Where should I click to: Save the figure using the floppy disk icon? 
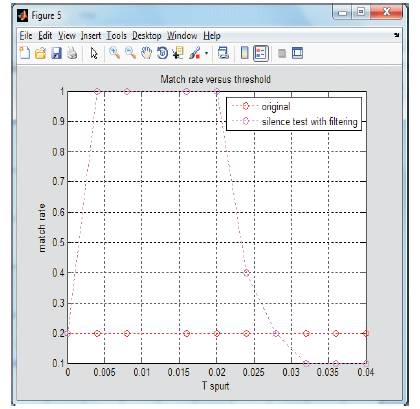56,53
